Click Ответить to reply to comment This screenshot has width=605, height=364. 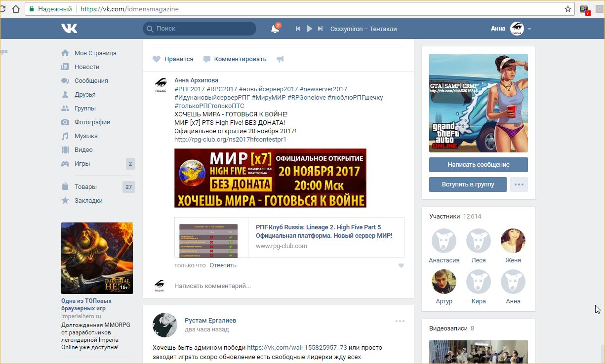click(223, 265)
